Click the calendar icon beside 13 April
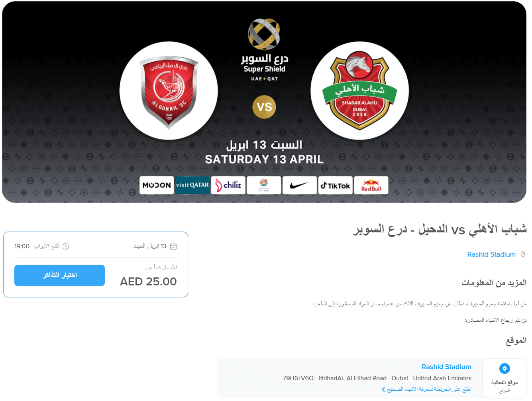Viewport: 532px width, 401px height. [x=173, y=246]
